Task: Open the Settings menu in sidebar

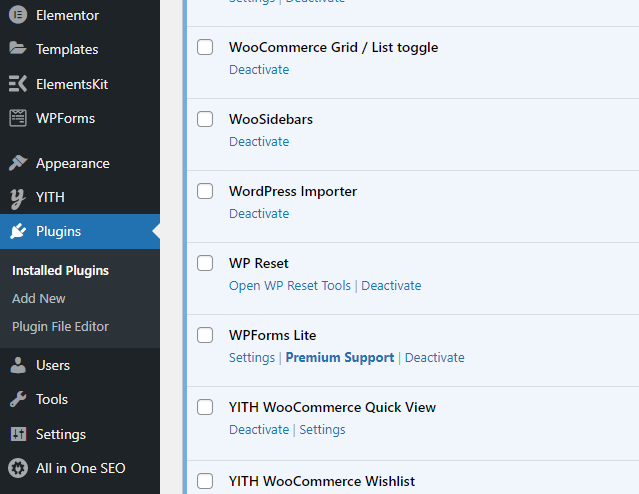Action: click(60, 434)
